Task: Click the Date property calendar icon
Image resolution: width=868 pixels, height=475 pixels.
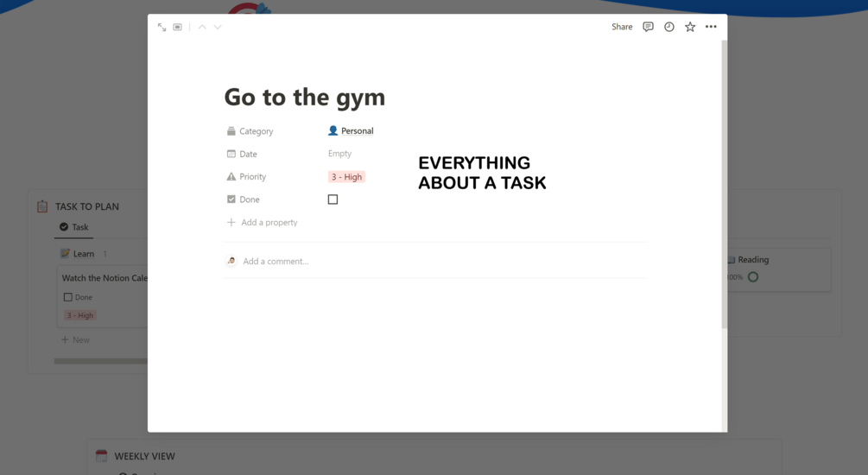Action: (231, 154)
